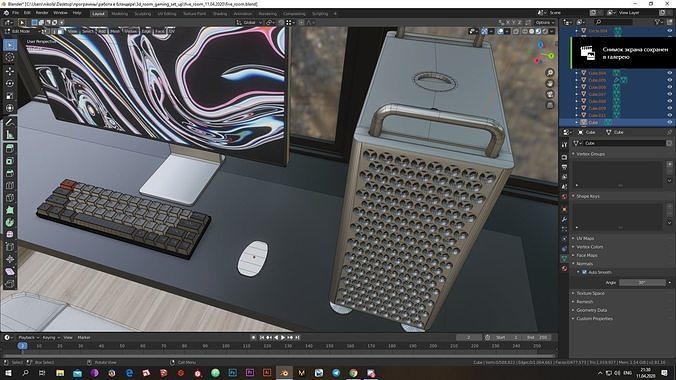This screenshot has height=380, width=676.
Task: Click the viewport zoom magnifier gizmo
Action: point(550,72)
